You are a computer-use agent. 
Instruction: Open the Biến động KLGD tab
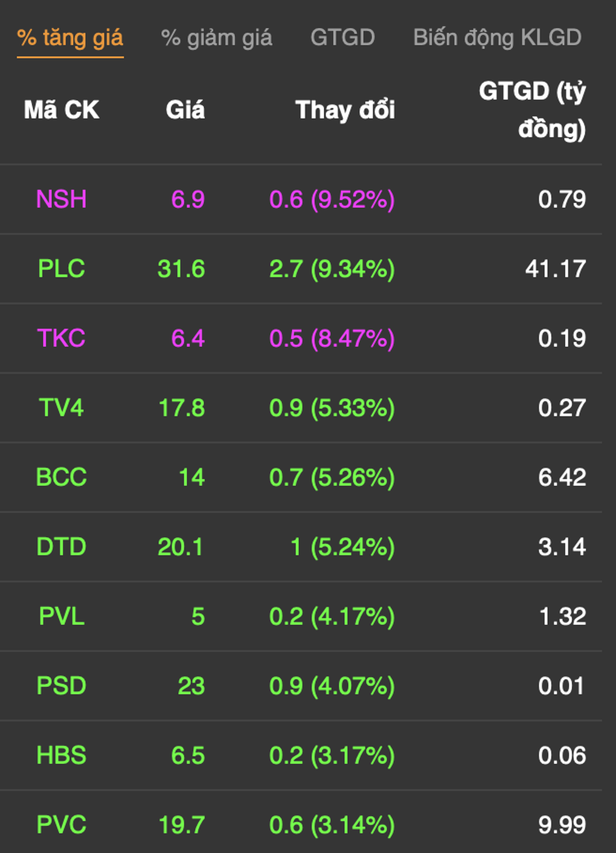click(497, 38)
